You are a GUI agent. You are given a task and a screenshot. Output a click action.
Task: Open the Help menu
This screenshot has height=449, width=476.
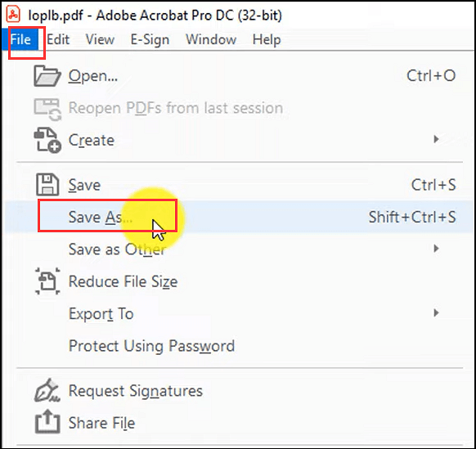point(267,40)
